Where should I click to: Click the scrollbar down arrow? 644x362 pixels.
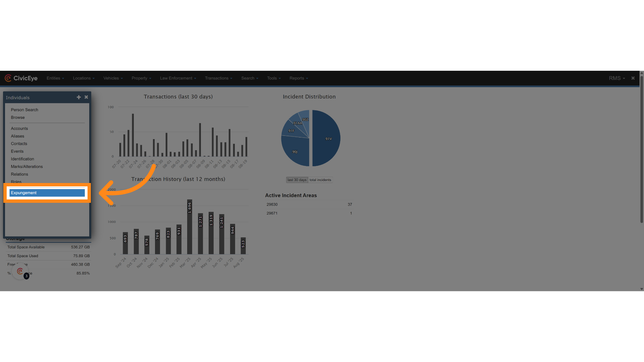pos(641,289)
